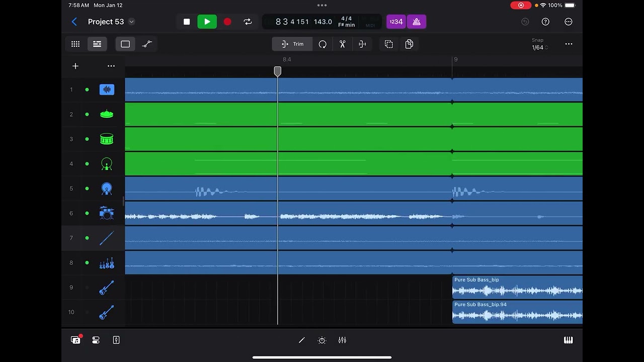Toggle cycle loop mode
Viewport: 644px width, 362px height.
click(x=248, y=22)
